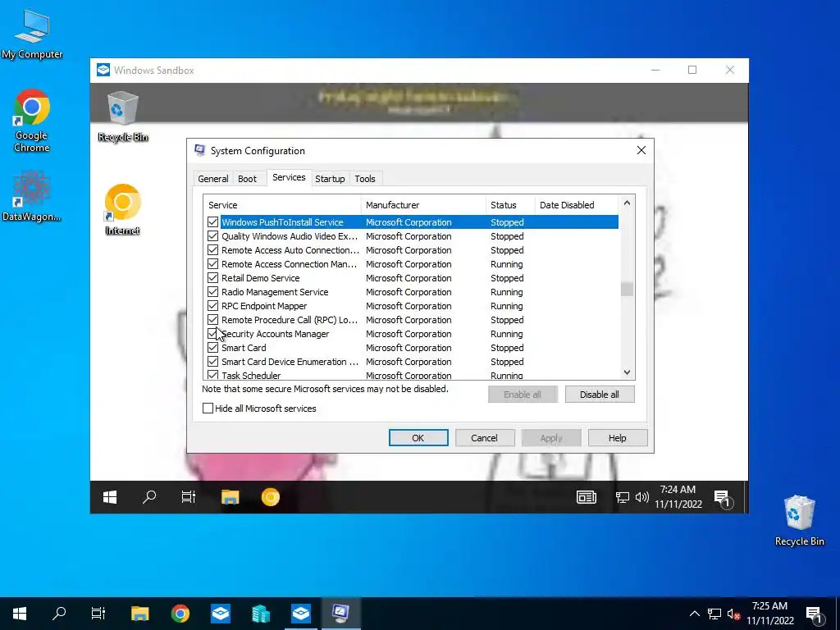Click services list scroll up arrow

(627, 203)
